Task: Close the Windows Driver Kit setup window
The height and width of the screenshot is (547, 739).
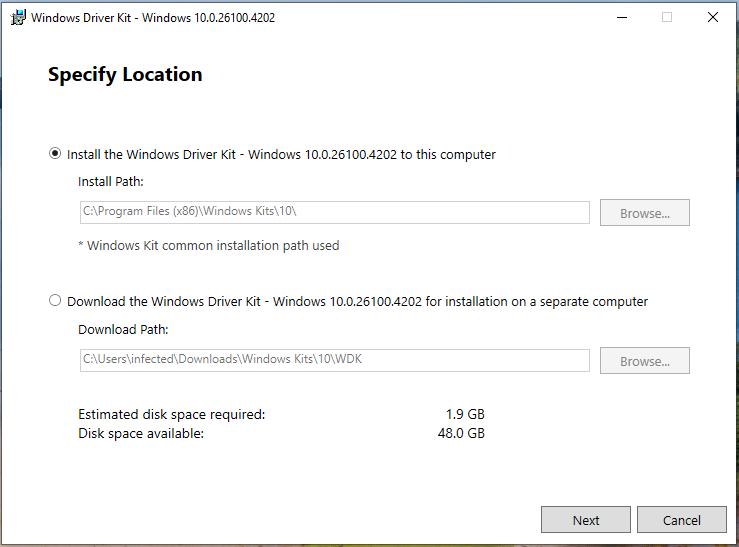Action: coord(713,17)
